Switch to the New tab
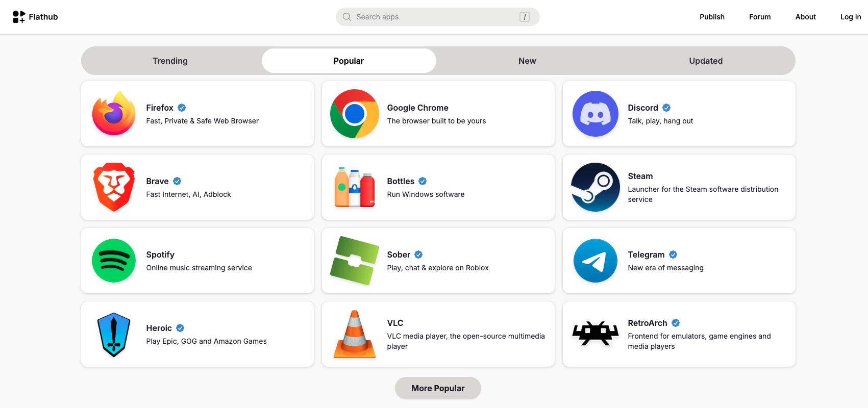The image size is (868, 408). pos(527,61)
